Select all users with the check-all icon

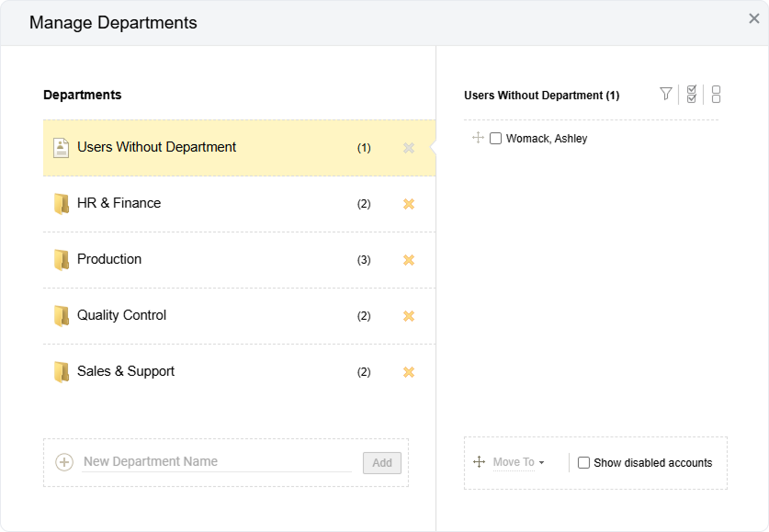point(691,94)
